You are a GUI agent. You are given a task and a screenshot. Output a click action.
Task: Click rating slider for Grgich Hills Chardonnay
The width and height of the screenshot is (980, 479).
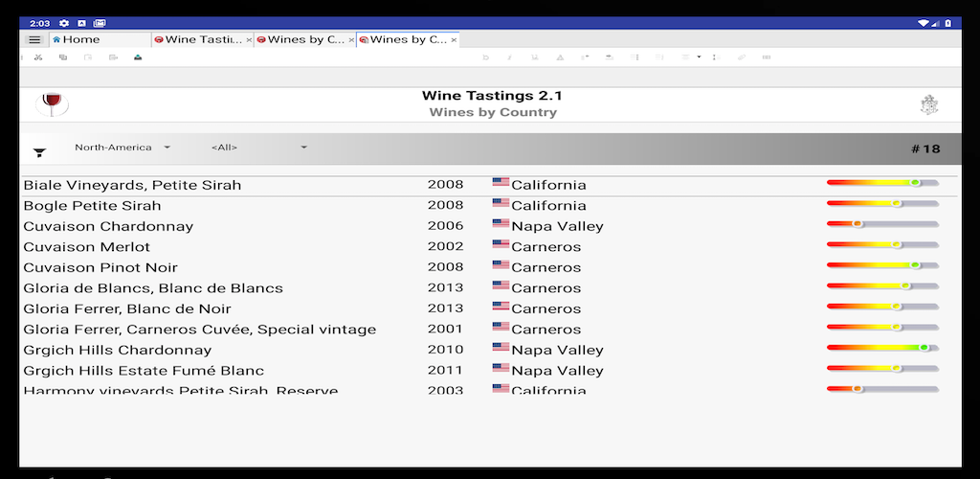pos(882,348)
